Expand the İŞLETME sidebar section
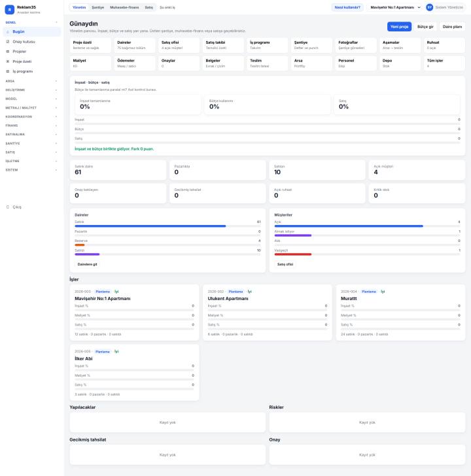471x476 pixels. [31, 161]
